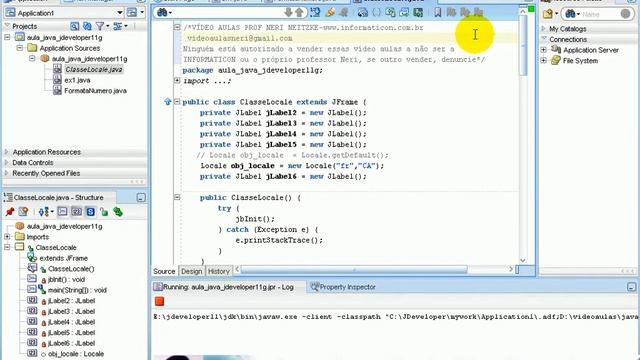The image size is (640, 360).
Task: Expand the Recently Opened Files section
Action: (7, 173)
